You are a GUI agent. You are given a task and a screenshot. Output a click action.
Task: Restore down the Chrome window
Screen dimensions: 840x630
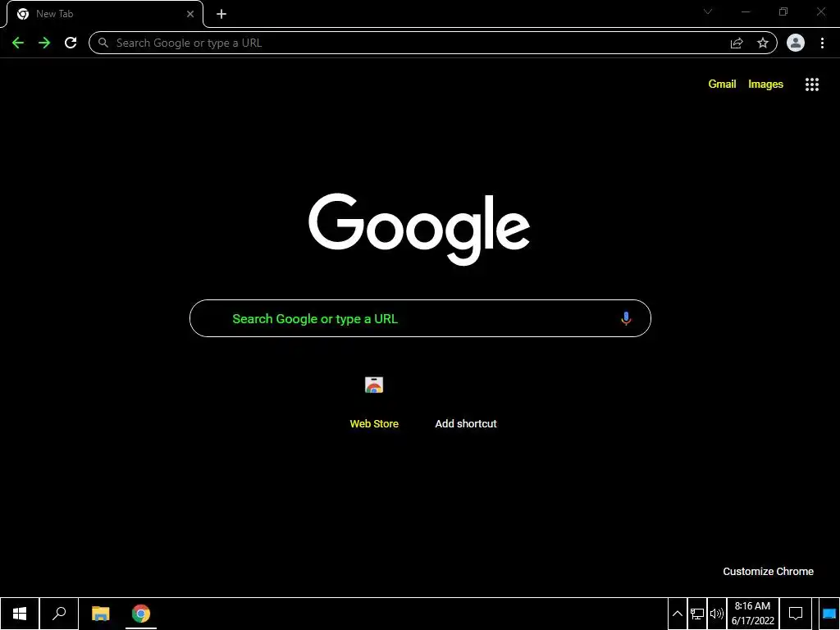(783, 11)
